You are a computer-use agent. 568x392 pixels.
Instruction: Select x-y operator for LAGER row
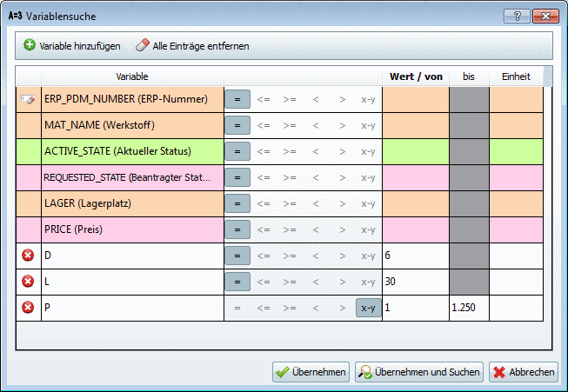click(368, 203)
